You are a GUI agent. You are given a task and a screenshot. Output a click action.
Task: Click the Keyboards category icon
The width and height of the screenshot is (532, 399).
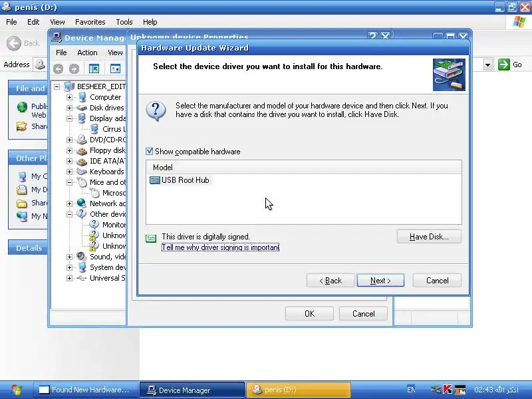point(81,172)
